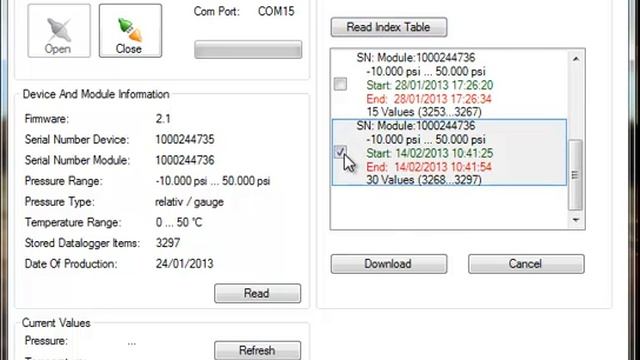Click the index list scrollbar thumb
640x360 pixels.
point(576,175)
